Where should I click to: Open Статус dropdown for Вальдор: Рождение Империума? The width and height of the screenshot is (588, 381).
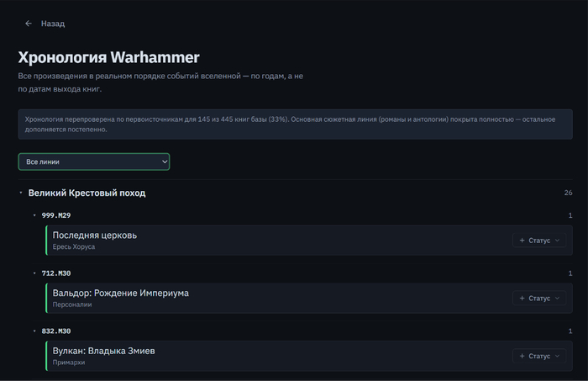539,298
